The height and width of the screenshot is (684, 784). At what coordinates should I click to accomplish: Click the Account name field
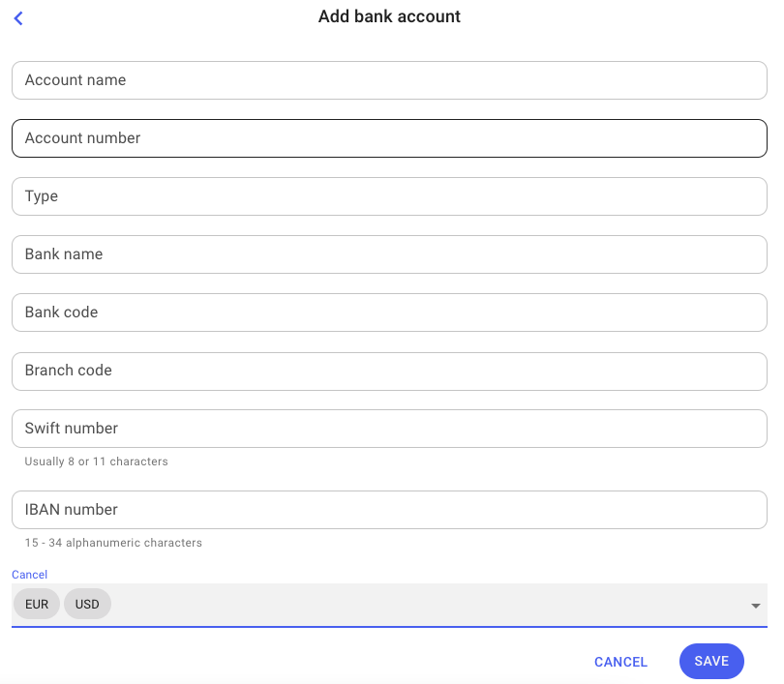(389, 80)
